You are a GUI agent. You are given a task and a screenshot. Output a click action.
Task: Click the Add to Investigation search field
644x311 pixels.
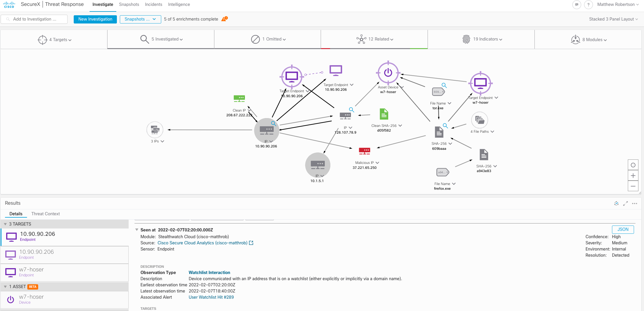click(x=34, y=19)
